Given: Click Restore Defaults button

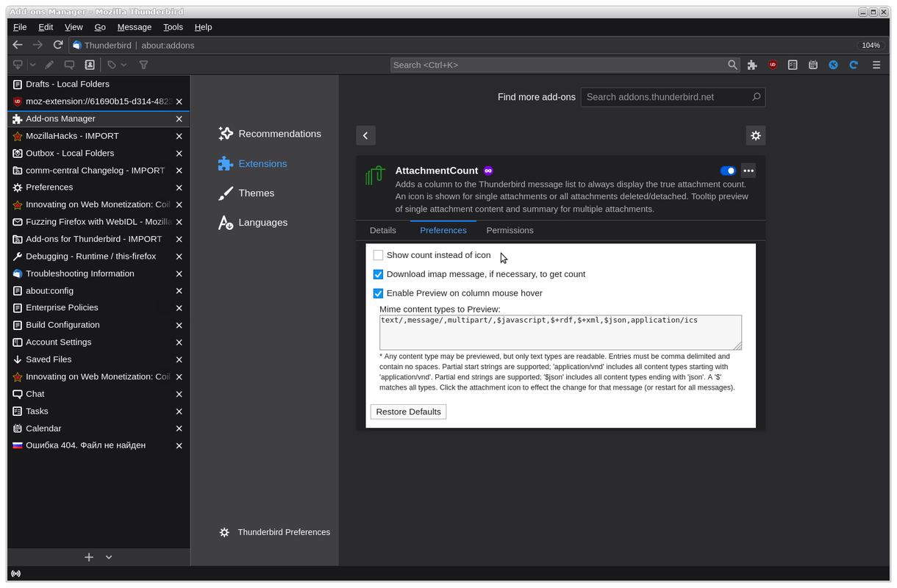Looking at the screenshot, I should 408,412.
